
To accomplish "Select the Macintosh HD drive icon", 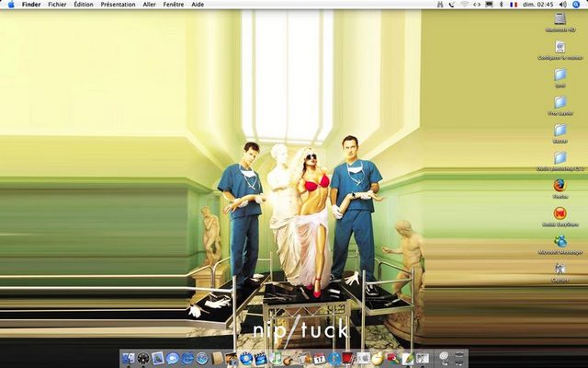I will (x=560, y=18).
